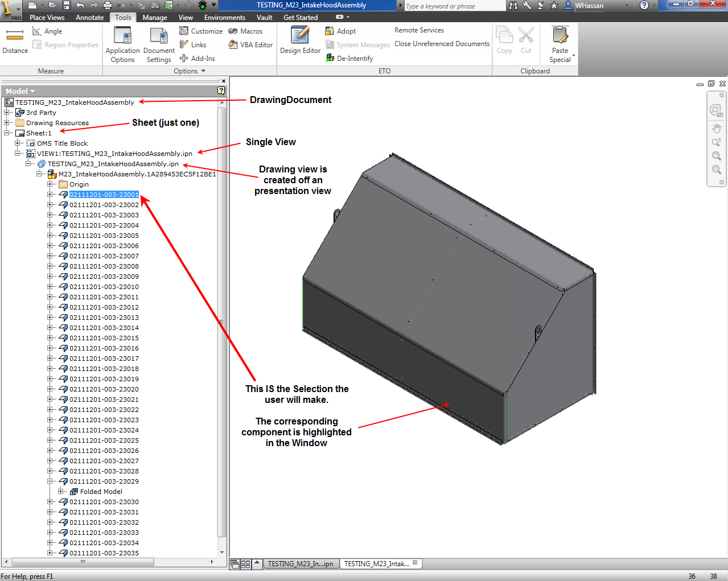Select the Zoom tool with plus-minus magnifier
The width and height of the screenshot is (728, 581).
point(717,142)
